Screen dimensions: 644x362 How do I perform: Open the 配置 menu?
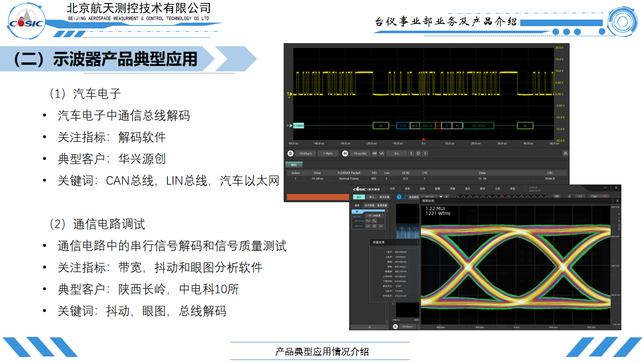[438, 189]
